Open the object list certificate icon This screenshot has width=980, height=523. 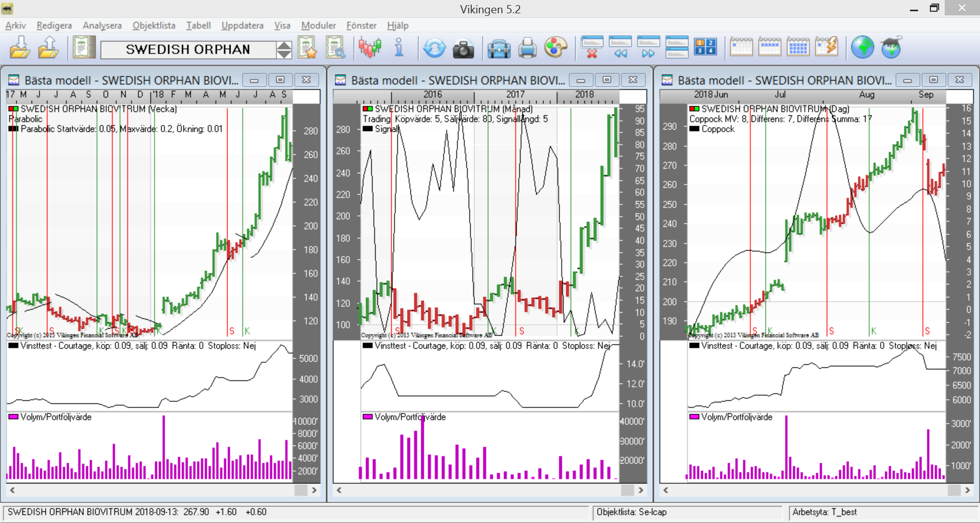point(84,48)
